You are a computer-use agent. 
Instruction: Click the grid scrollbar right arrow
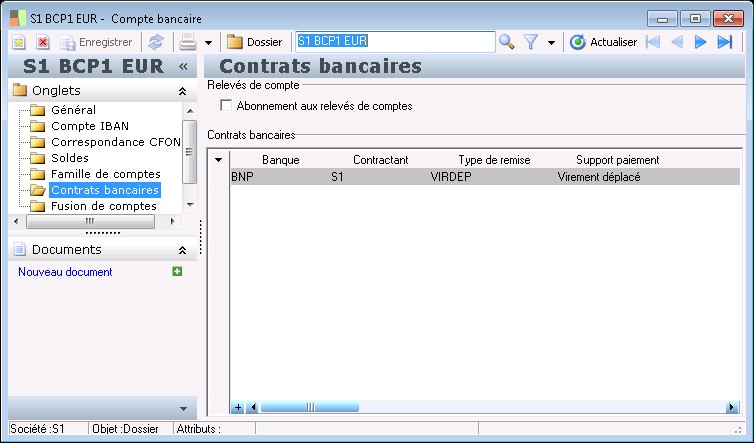[x=731, y=407]
